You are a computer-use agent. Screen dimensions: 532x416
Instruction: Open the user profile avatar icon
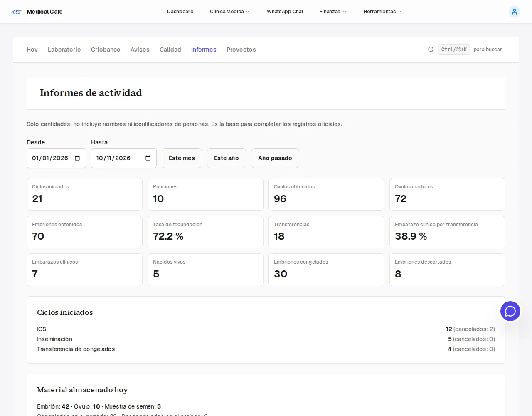point(515,12)
